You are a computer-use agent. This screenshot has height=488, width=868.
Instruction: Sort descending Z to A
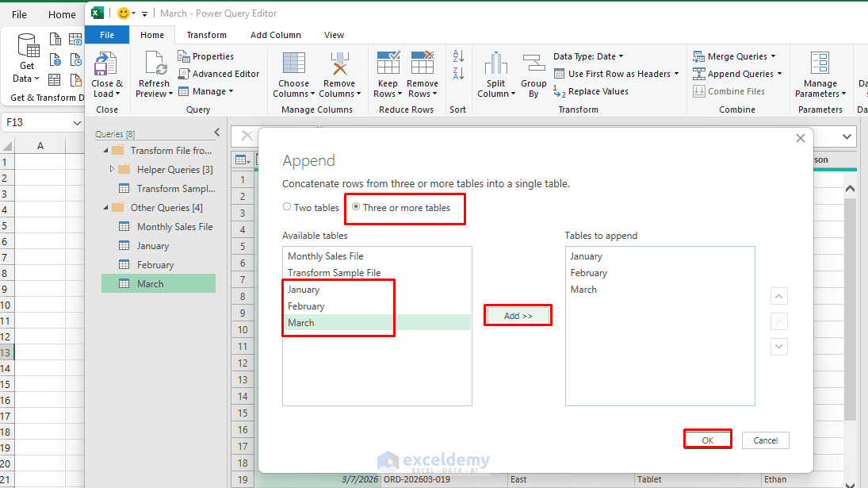click(458, 73)
